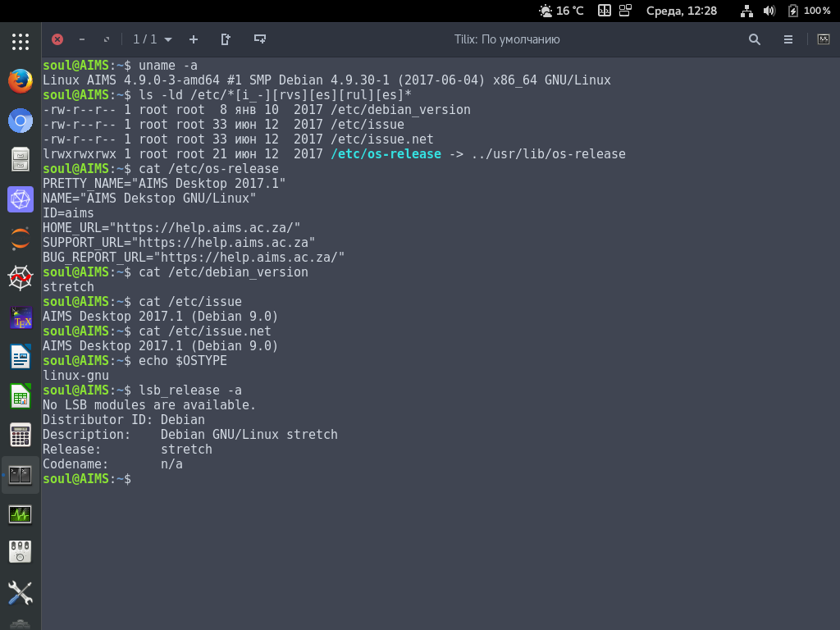Screen dimensions: 840x630
Task: Click the Tilix: По умолчанию title
Action: tap(507, 39)
